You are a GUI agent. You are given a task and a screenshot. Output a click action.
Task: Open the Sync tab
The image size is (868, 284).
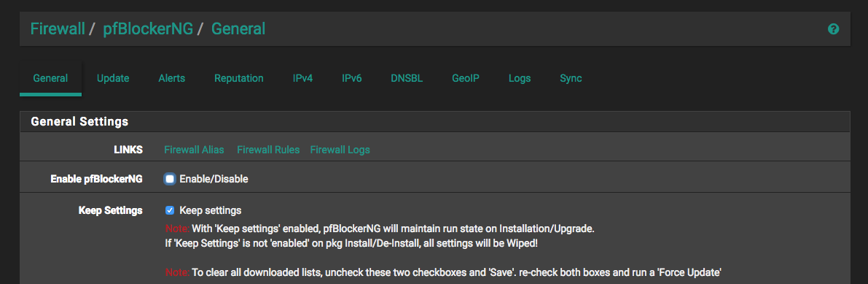(571, 78)
